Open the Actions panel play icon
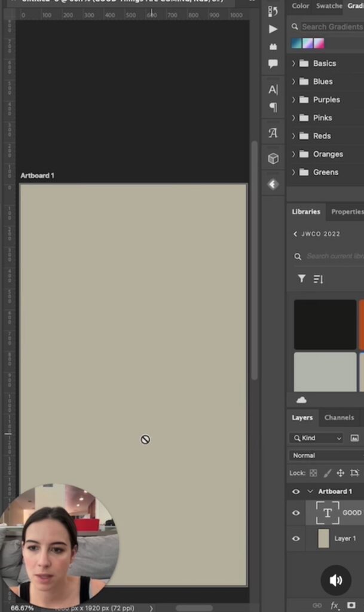364x612 pixels. click(273, 29)
